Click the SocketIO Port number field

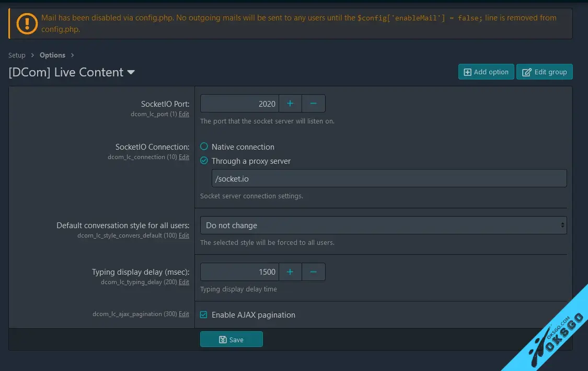239,104
